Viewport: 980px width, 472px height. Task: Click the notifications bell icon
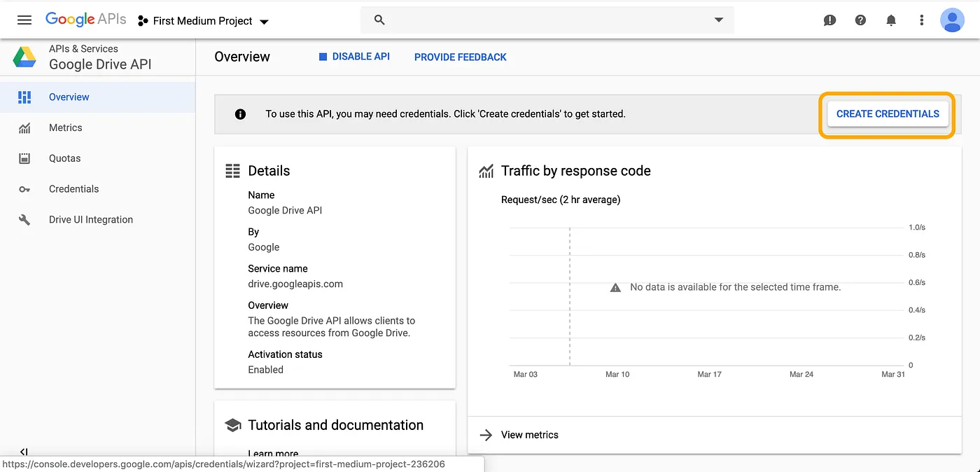[891, 20]
